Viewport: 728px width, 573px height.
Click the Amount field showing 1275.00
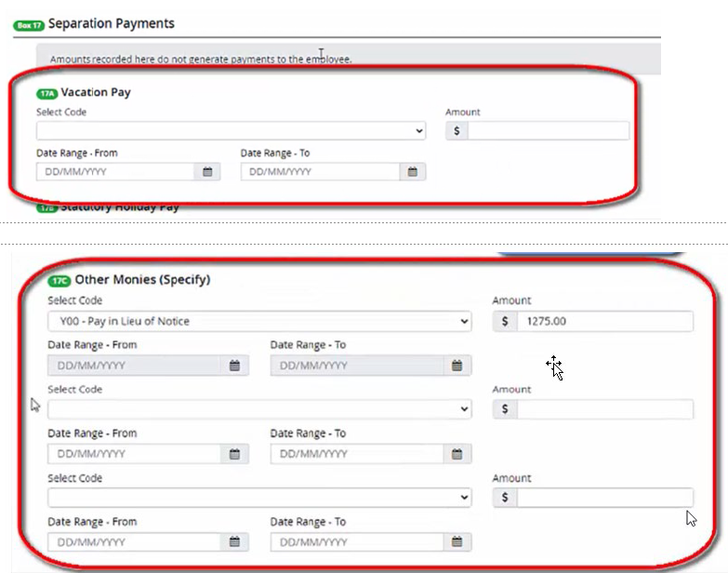point(603,322)
